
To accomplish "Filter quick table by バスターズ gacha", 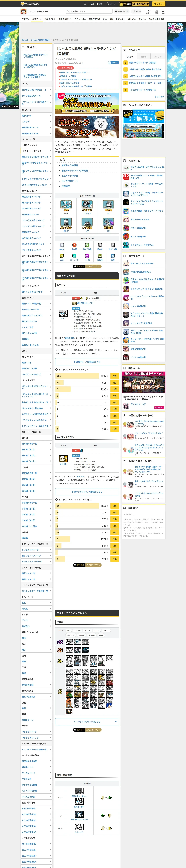I will coord(71,635).
